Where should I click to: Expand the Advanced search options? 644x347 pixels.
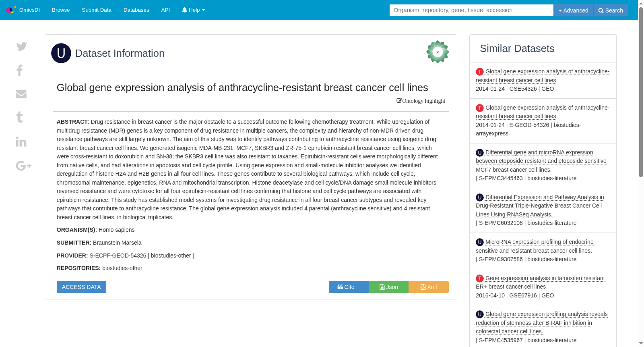tap(574, 10)
